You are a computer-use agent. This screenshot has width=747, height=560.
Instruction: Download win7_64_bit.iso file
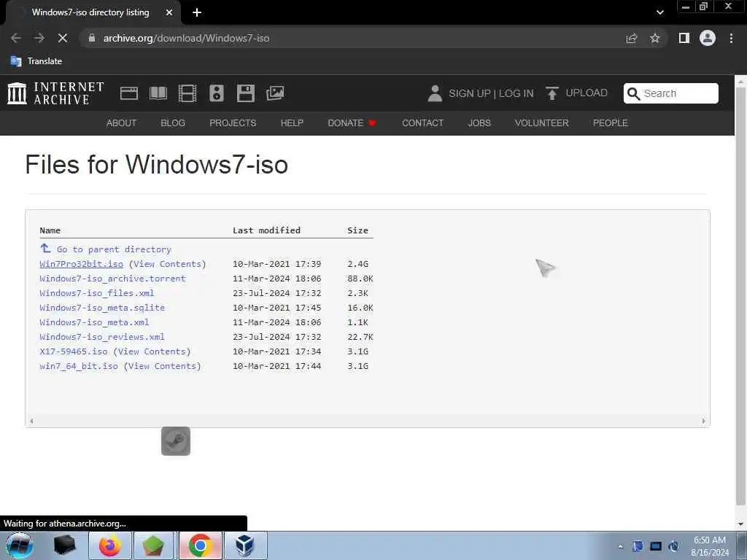click(79, 366)
